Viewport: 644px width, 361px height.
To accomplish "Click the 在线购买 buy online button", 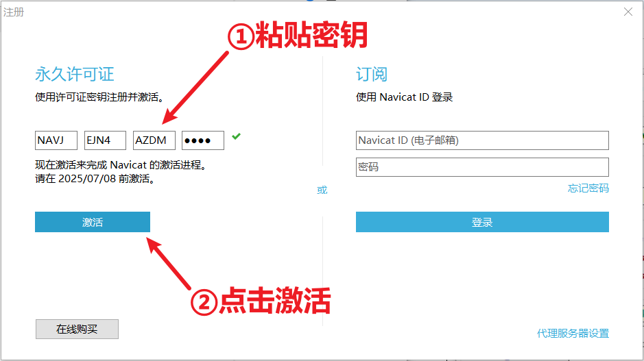I will [77, 329].
